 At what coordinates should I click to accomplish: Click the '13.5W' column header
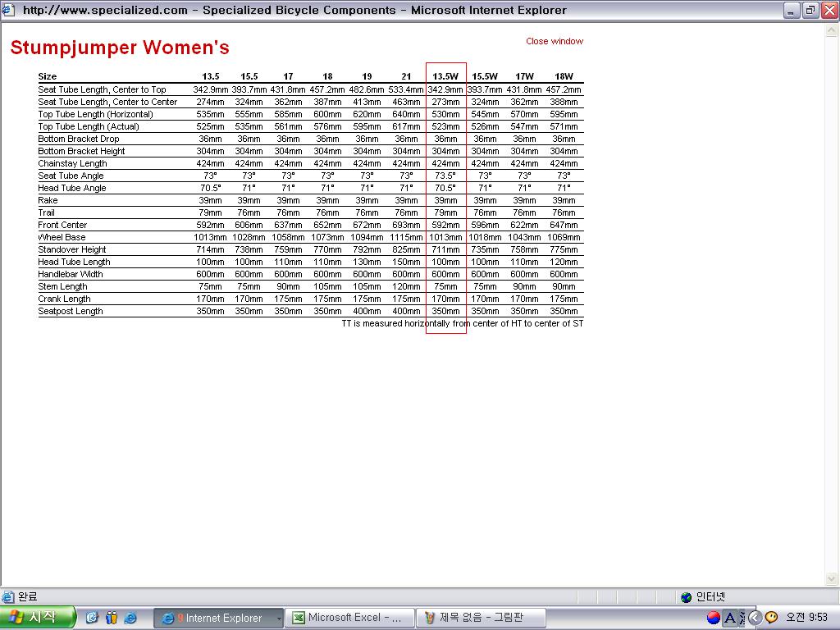tap(445, 76)
